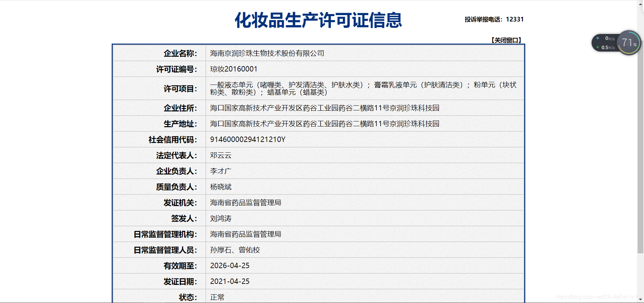Click the 发证日期 label
This screenshot has height=303, width=644.
tap(180, 282)
